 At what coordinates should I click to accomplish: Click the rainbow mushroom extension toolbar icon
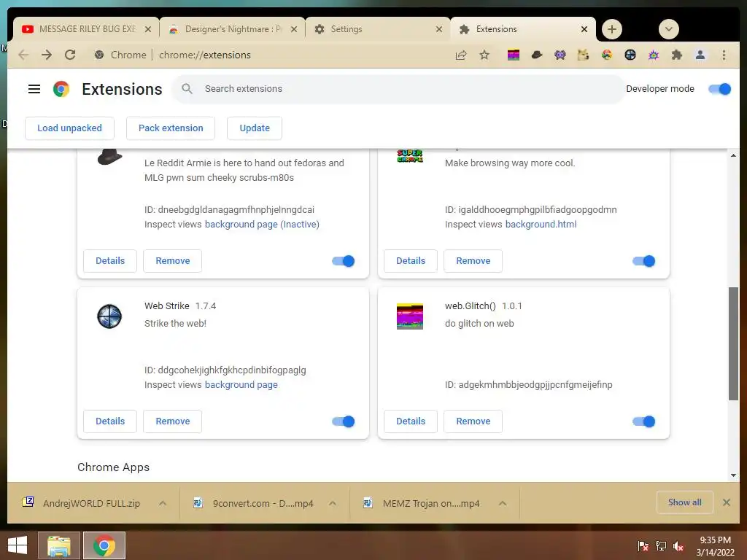pos(607,55)
